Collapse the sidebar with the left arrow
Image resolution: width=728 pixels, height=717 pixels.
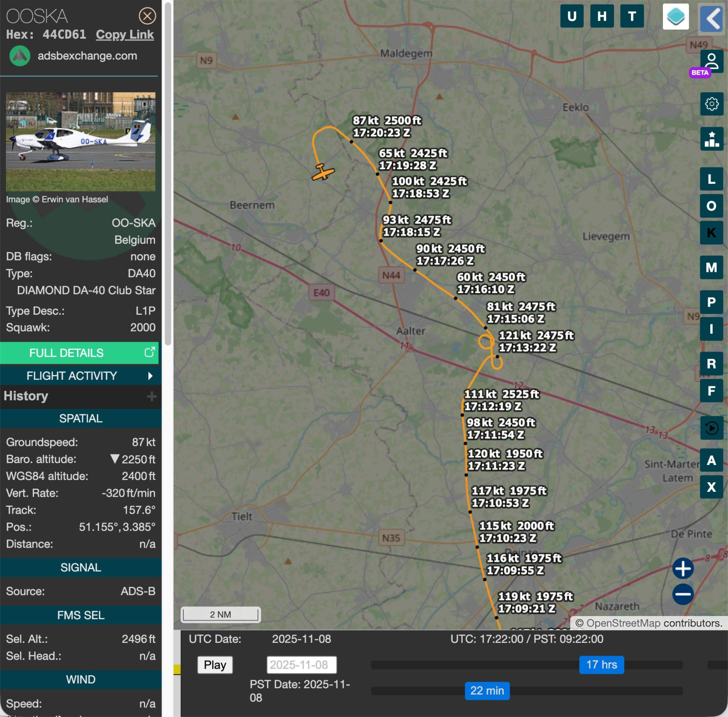coord(712,19)
